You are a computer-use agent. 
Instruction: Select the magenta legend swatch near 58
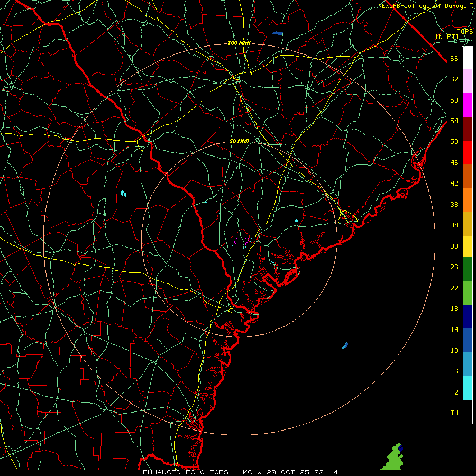[x=467, y=105]
